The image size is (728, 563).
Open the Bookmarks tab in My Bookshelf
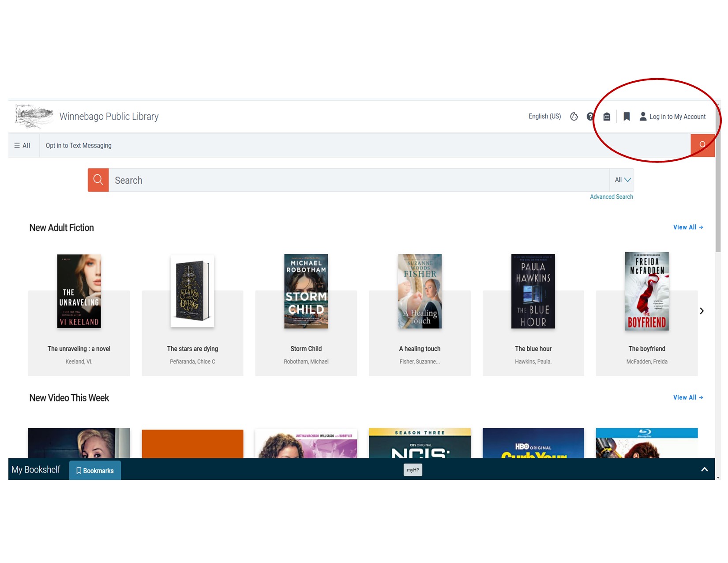coord(95,471)
